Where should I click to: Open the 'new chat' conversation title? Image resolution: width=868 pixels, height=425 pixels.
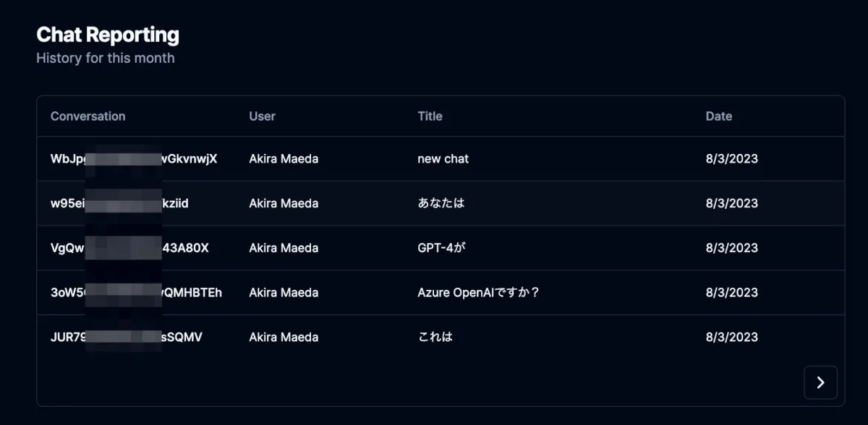click(443, 158)
